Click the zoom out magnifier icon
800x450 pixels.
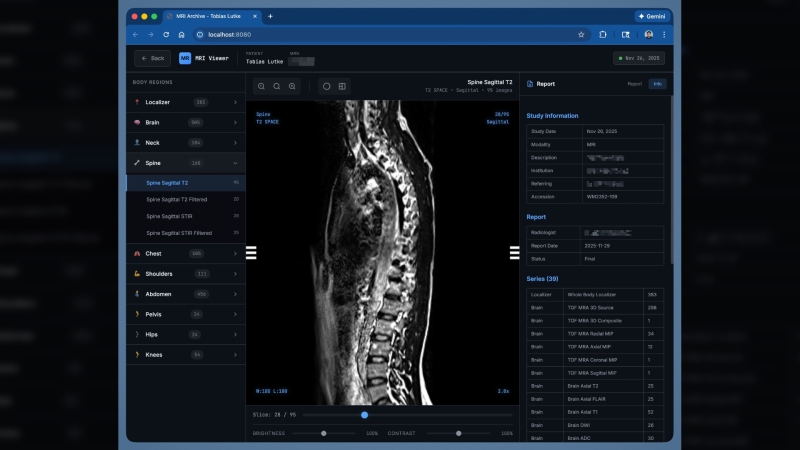coord(262,86)
